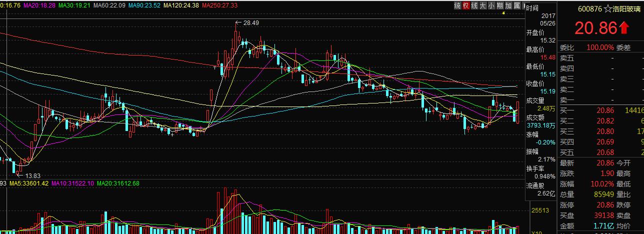Click the 买一 price 20.86
Viewport: 644px width, 234px height.
click(x=605, y=111)
